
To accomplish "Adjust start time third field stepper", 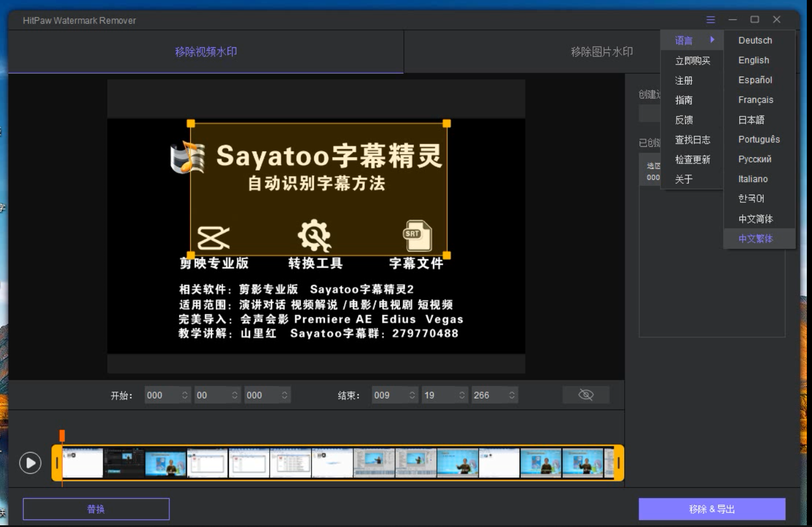I will pyautogui.click(x=285, y=395).
